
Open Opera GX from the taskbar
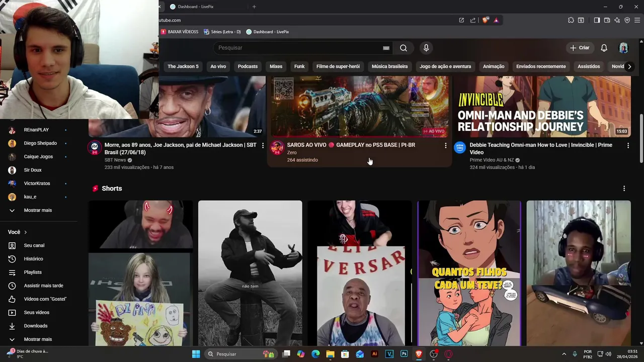click(x=448, y=354)
